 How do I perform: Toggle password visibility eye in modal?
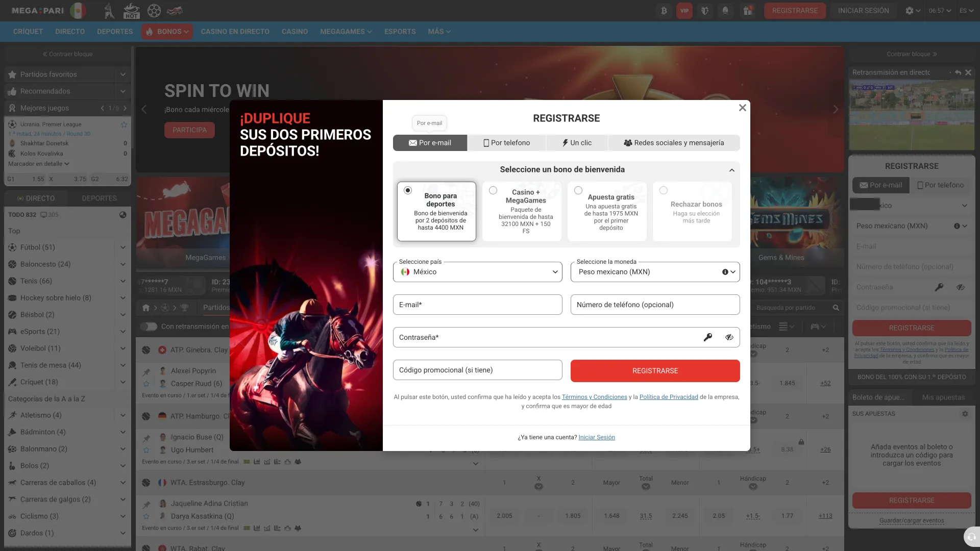tap(729, 337)
